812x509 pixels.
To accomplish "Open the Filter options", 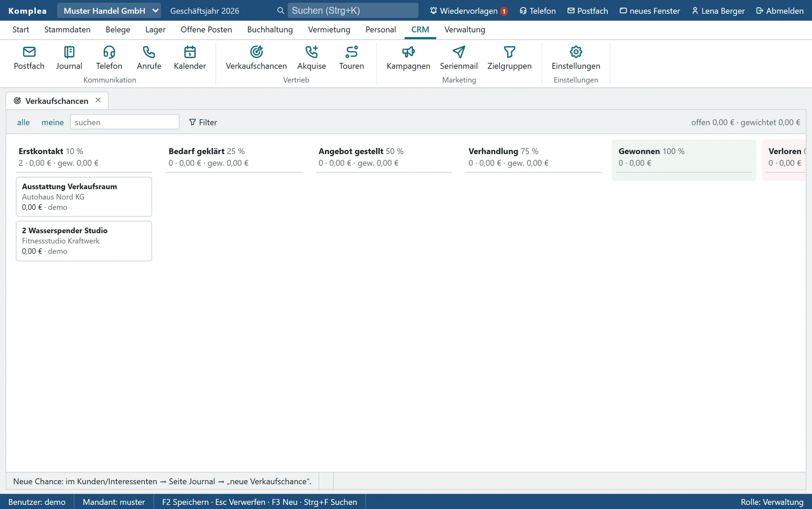I will point(203,122).
